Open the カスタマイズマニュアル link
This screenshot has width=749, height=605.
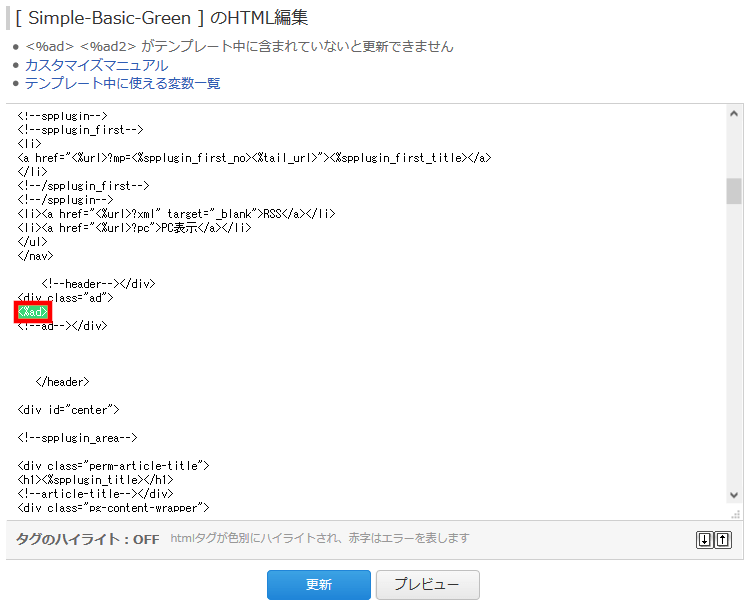coord(96,65)
